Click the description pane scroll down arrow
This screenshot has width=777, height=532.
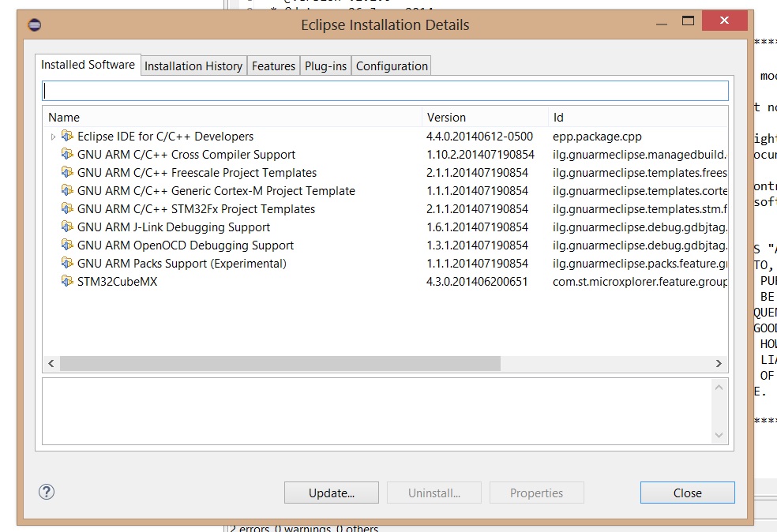coord(719,436)
